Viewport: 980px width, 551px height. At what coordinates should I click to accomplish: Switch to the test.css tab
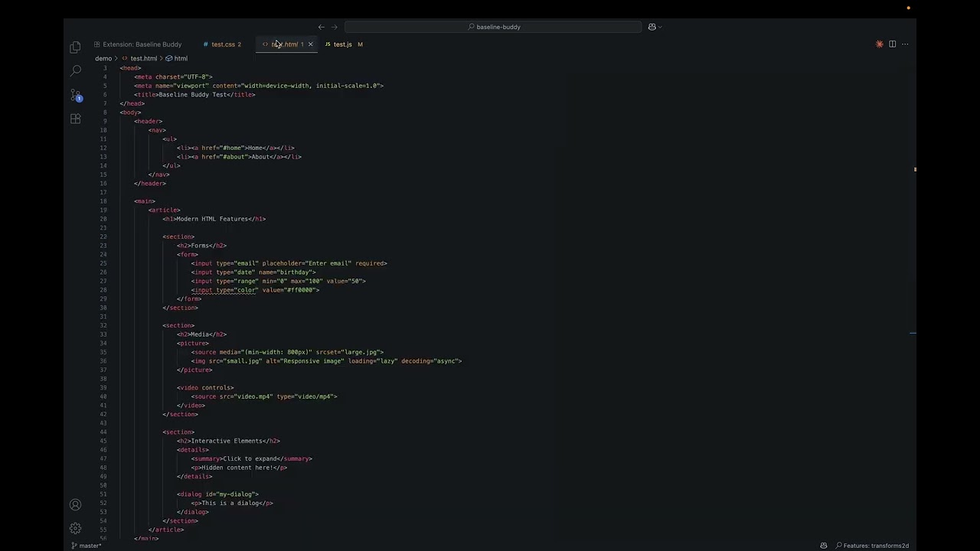(223, 44)
